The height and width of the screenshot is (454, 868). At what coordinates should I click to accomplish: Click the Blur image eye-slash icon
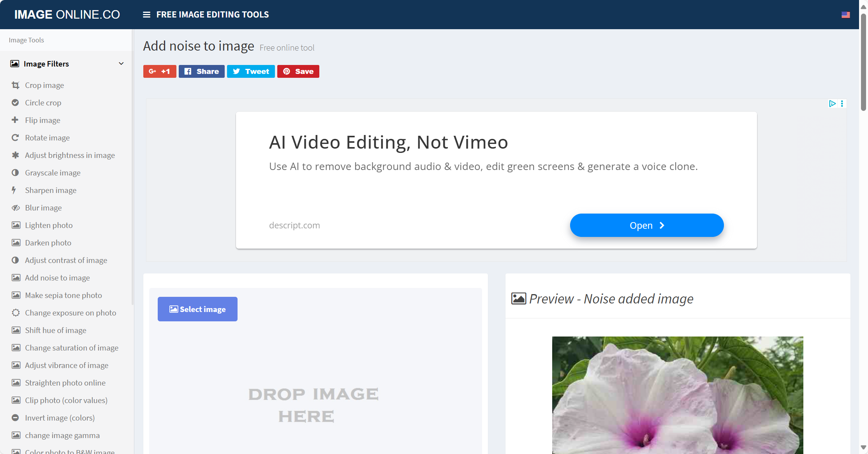point(16,208)
